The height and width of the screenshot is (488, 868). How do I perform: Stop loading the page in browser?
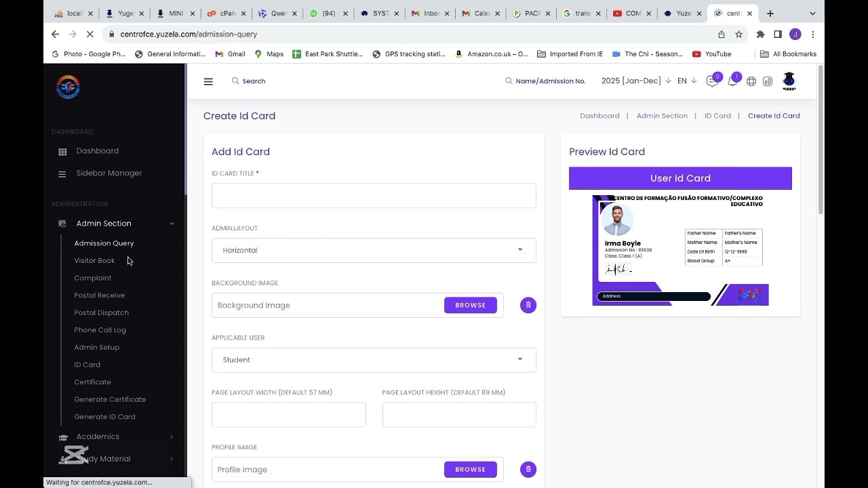point(91,34)
